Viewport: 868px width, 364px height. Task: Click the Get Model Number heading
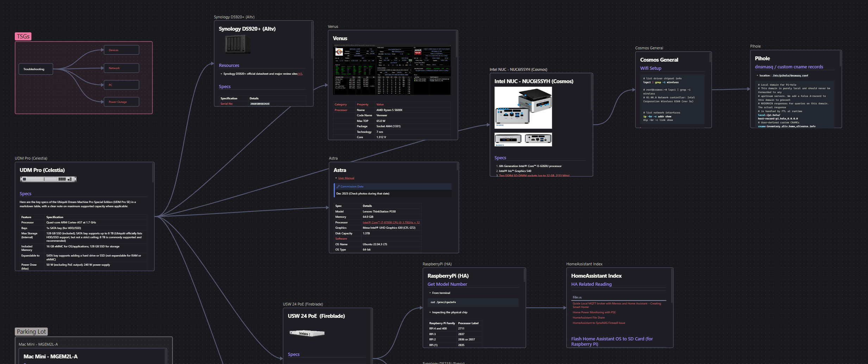pyautogui.click(x=447, y=284)
